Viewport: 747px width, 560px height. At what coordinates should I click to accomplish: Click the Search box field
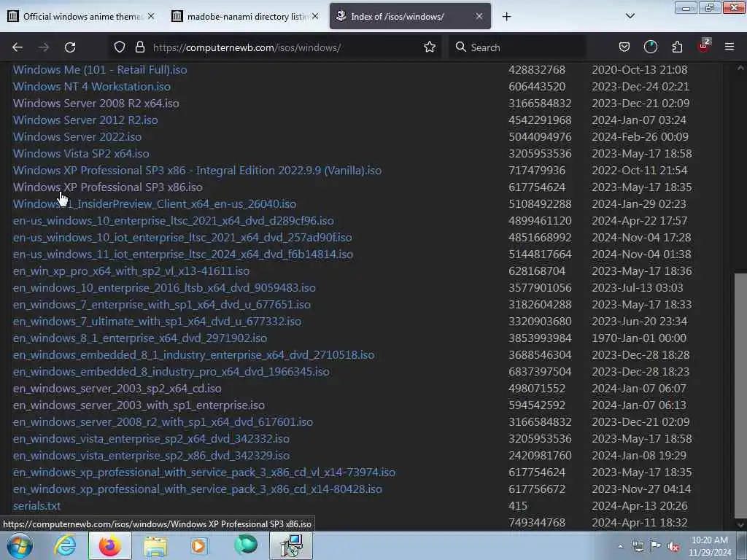tap(517, 47)
